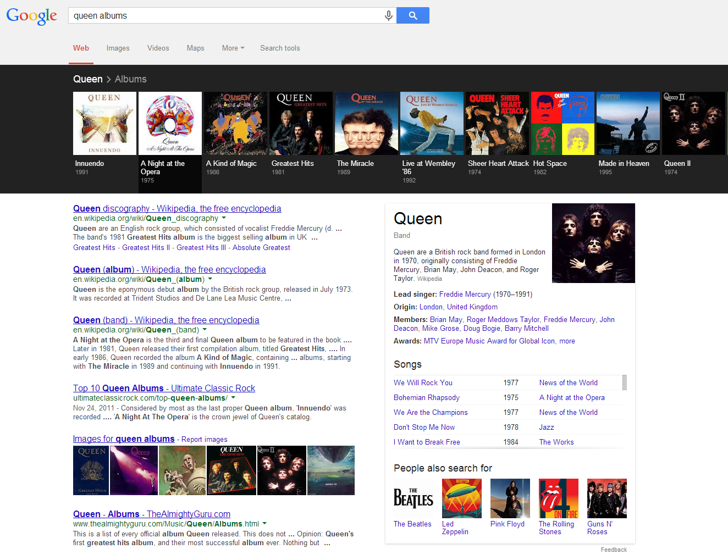Click the Jazz album link
The image size is (728, 560).
pyautogui.click(x=547, y=428)
